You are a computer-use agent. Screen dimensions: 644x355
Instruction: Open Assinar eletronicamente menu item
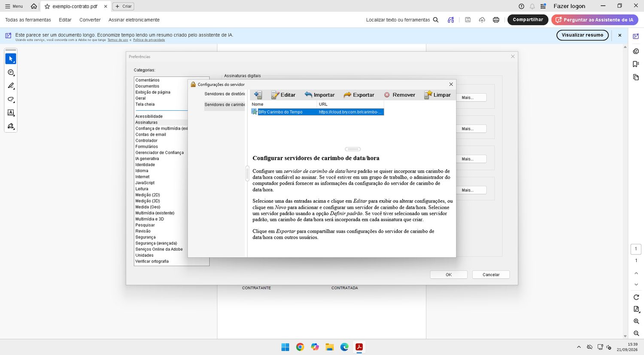coord(134,20)
